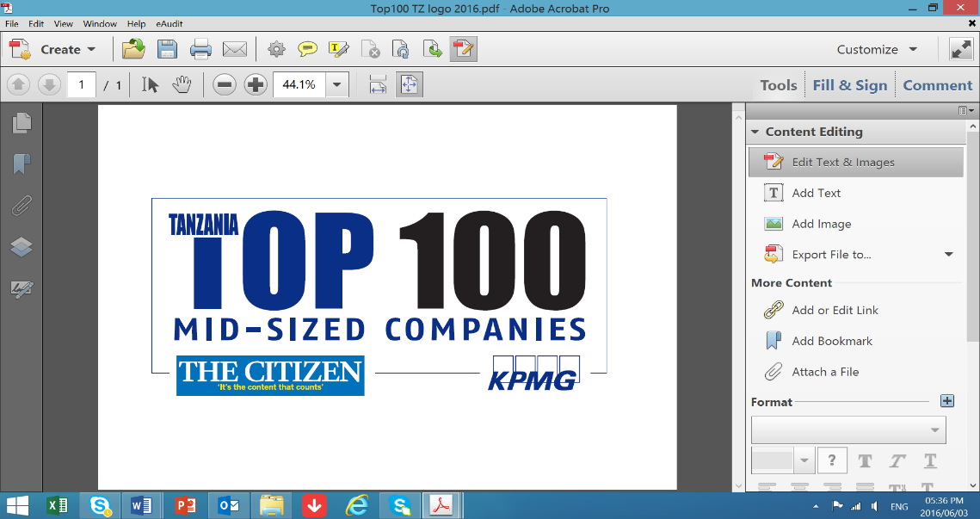Show the Attachments paperclip panel
Image resolution: width=980 pixels, height=519 pixels.
pyautogui.click(x=22, y=206)
